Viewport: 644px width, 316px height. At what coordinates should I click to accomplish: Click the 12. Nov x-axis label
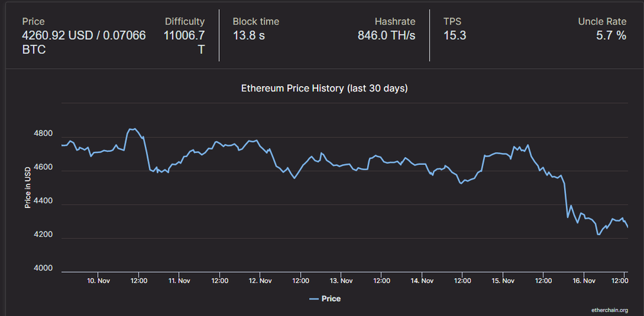point(260,281)
